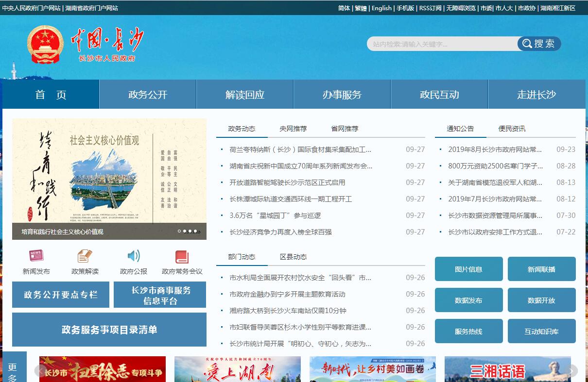The image size is (588, 382).
Task: Open the 政务服务事项目录清单 button
Action: point(109,330)
